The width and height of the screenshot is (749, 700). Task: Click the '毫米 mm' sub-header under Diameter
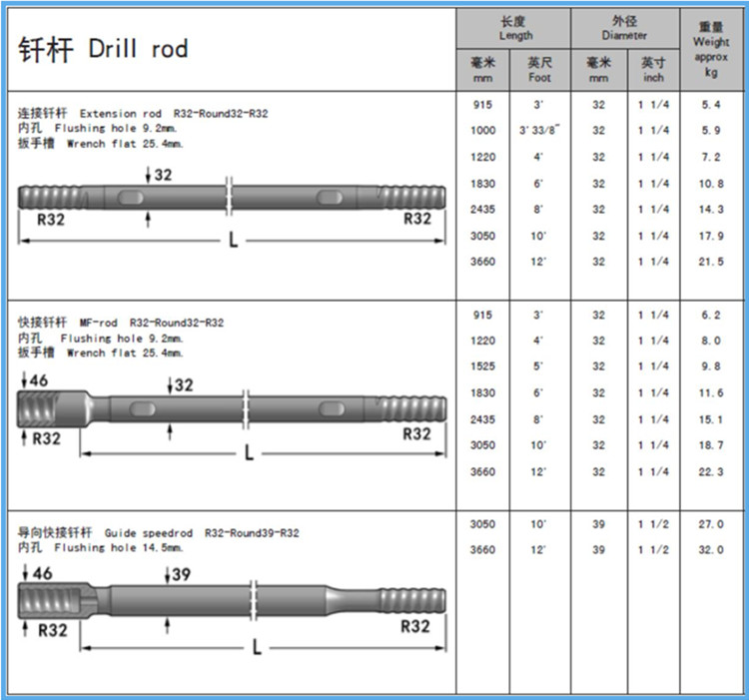(x=598, y=70)
